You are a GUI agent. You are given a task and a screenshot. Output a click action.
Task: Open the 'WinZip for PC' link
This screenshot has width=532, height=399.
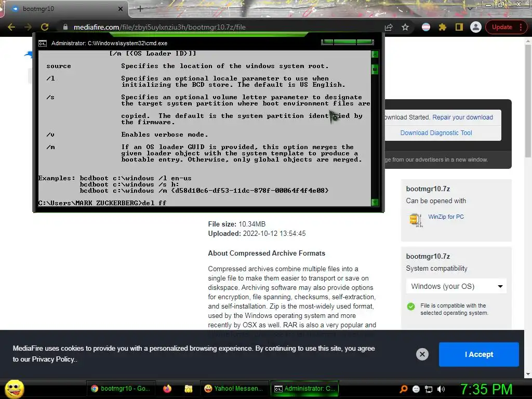(446, 217)
